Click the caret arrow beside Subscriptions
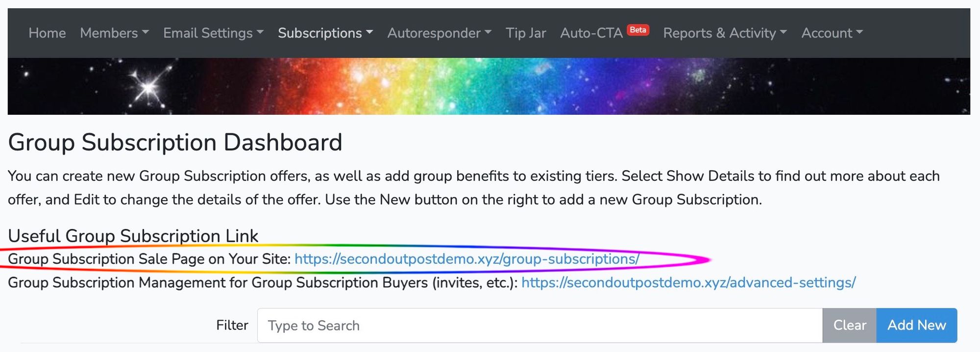 coord(369,32)
